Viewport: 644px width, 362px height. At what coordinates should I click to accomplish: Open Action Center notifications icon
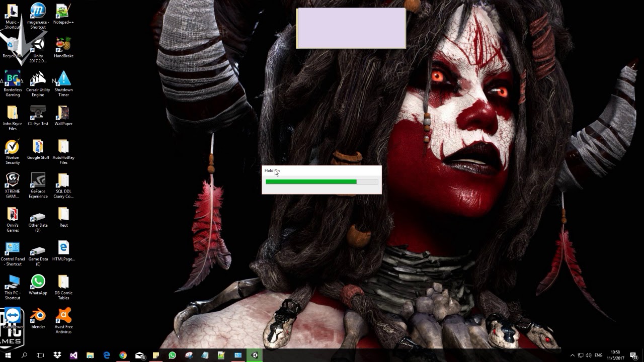633,355
